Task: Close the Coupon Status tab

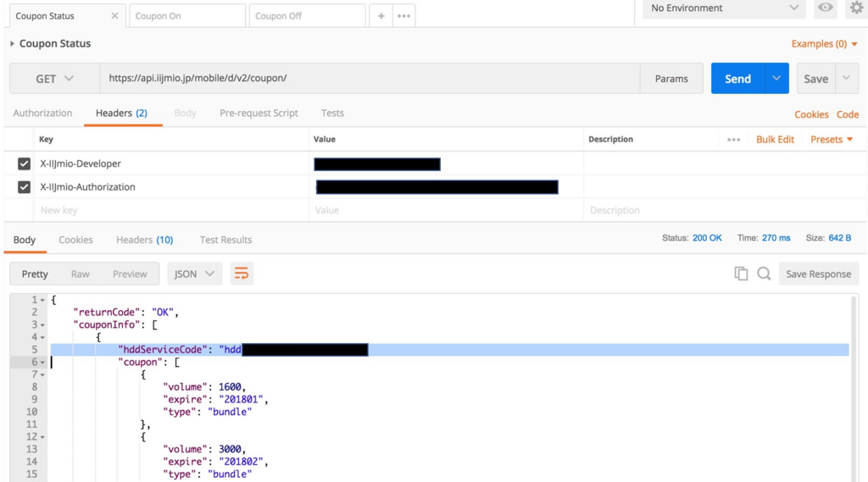Action: (114, 15)
